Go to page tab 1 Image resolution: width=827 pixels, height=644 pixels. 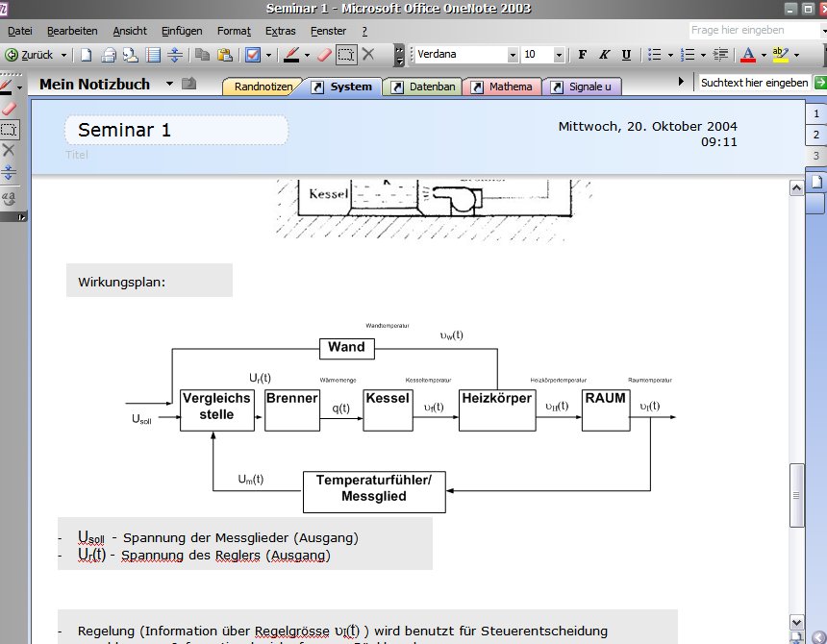coord(815,113)
